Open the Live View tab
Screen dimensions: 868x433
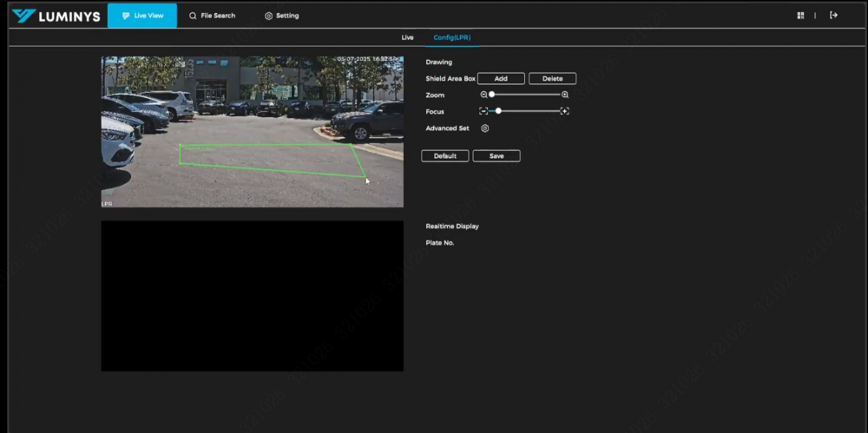(x=142, y=16)
